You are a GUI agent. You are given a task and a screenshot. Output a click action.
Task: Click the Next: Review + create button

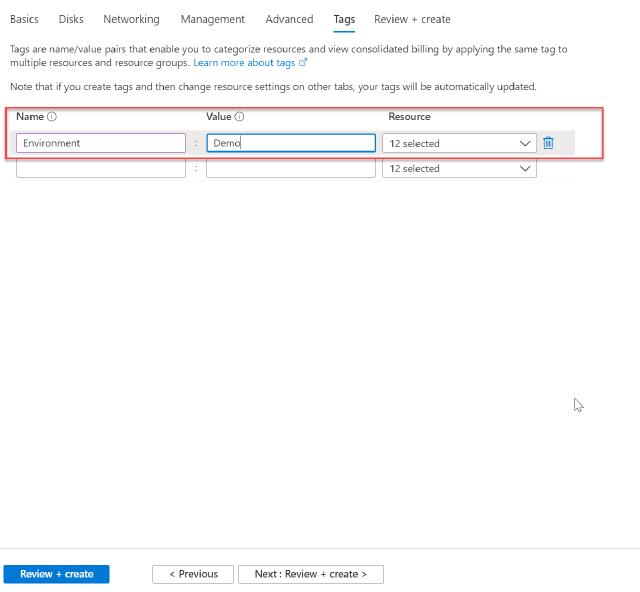tap(310, 574)
